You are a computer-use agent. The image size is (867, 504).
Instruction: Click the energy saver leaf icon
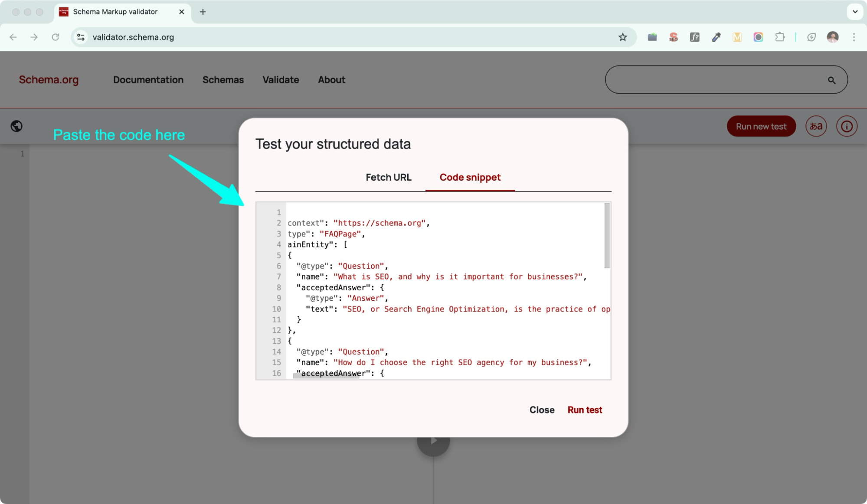coord(811,37)
